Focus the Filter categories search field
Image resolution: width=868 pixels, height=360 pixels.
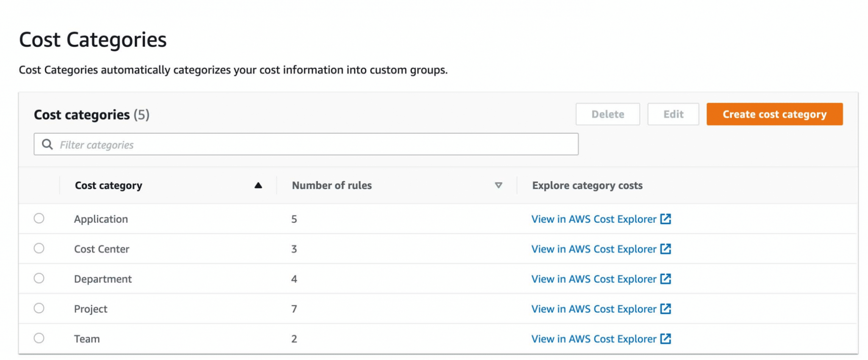coord(306,144)
